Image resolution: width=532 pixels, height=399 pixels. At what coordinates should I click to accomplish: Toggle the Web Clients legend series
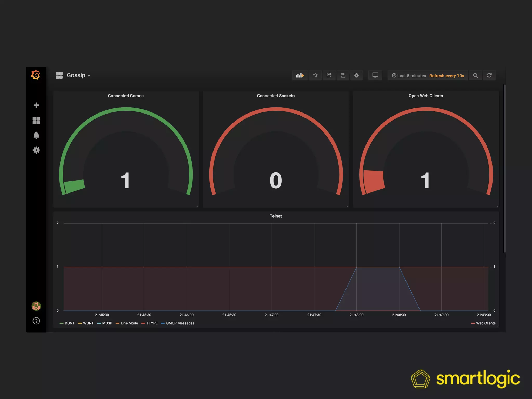point(486,323)
